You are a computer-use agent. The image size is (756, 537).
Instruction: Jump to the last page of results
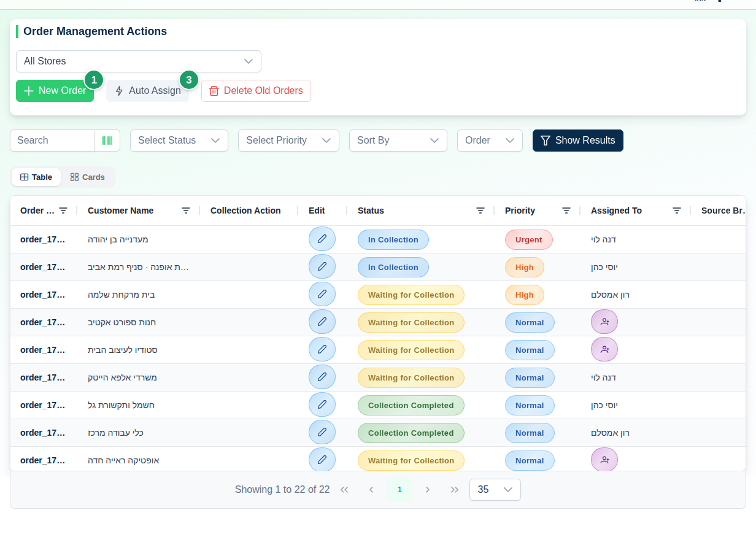click(x=455, y=490)
